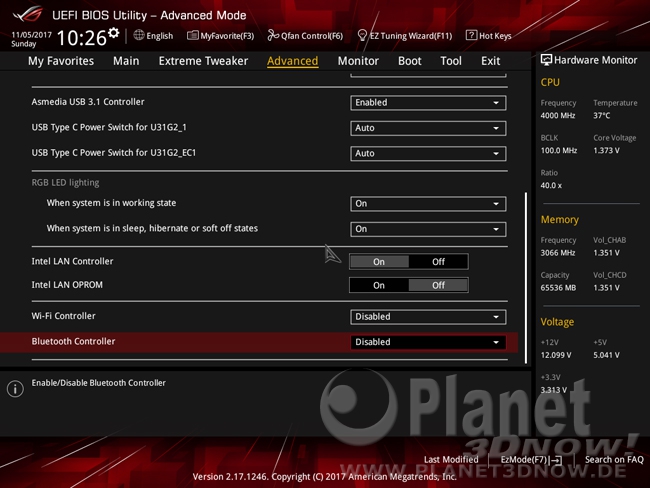Click the Hardware Monitor display icon
Screen dimensions: 650x488
pos(546,60)
